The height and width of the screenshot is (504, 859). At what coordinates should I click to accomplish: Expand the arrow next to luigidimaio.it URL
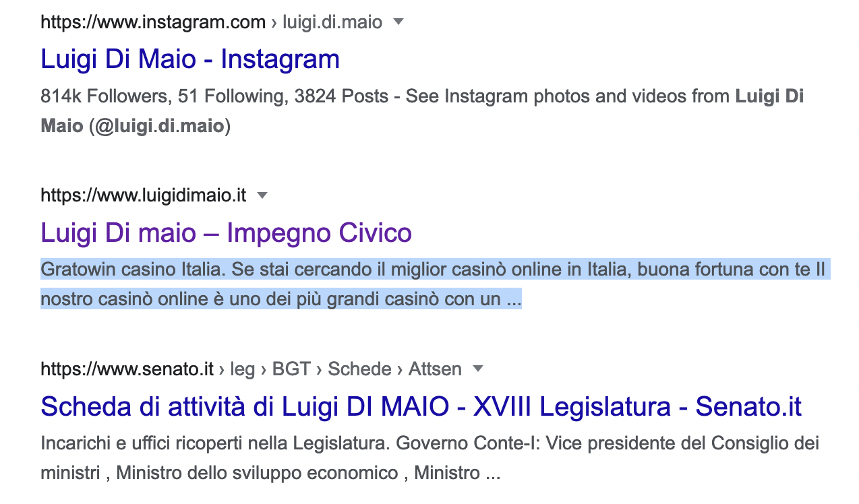262,196
